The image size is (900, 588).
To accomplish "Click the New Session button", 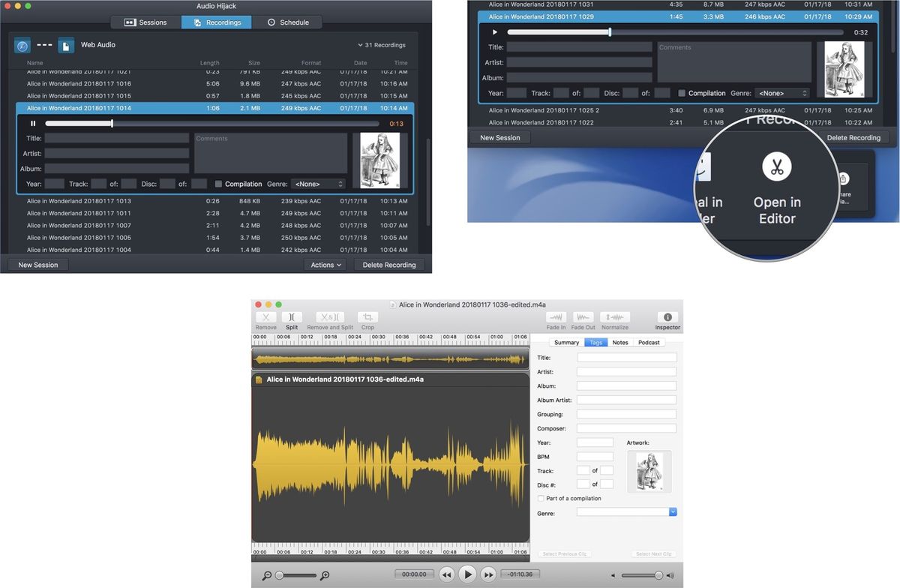I will pyautogui.click(x=37, y=264).
